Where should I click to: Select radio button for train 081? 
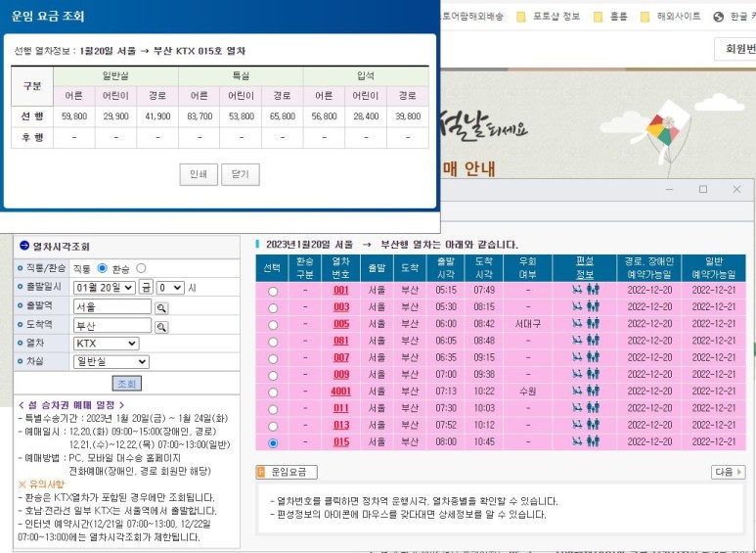tap(273, 342)
